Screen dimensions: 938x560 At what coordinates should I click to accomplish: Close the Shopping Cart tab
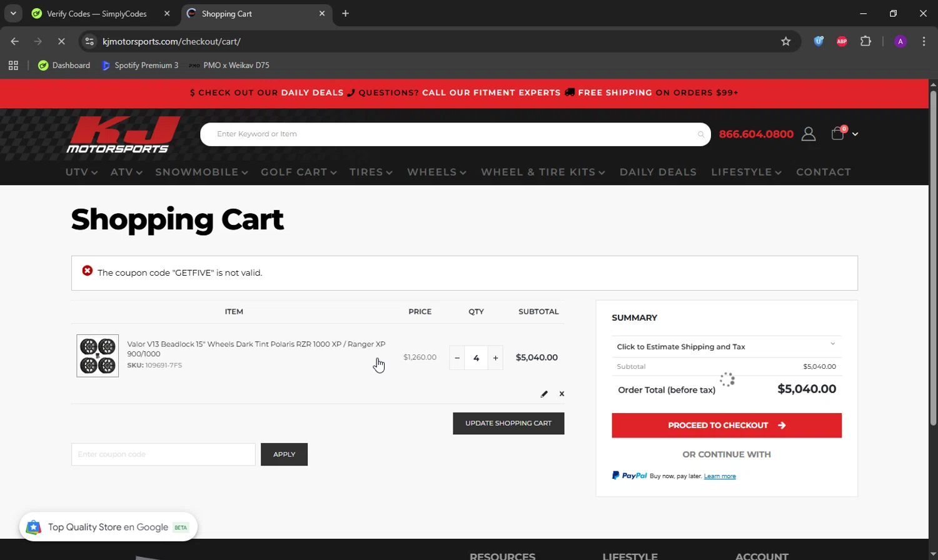tap(322, 14)
